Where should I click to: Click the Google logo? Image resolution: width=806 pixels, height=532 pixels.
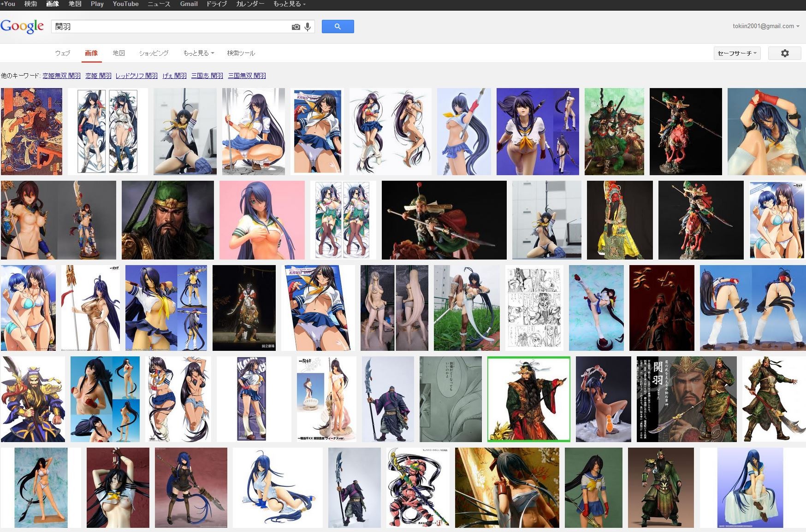click(22, 26)
